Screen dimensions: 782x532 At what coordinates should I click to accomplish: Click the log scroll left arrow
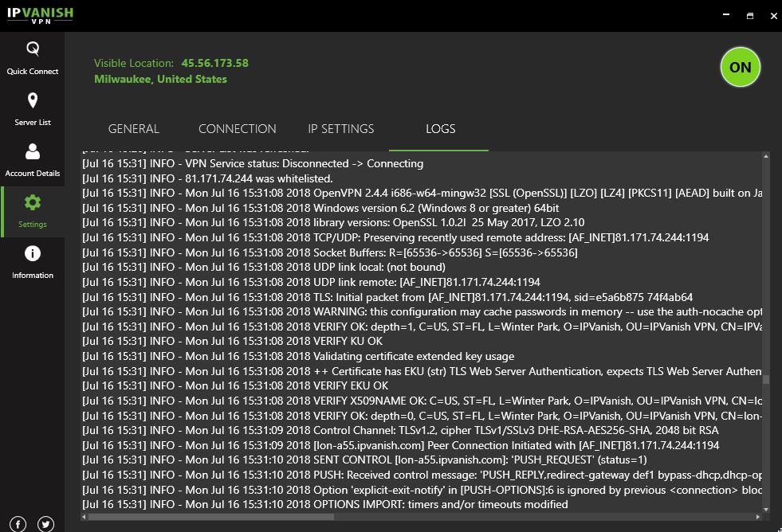(x=84, y=517)
